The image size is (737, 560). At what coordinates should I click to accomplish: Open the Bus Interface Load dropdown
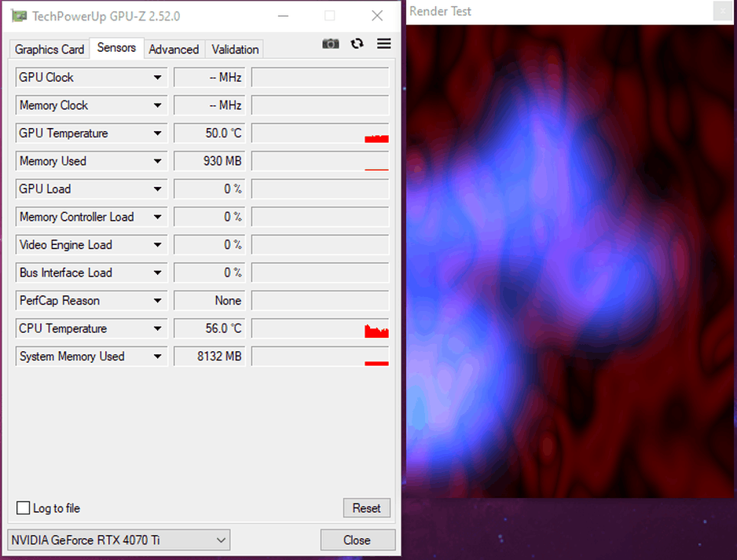pos(157,273)
